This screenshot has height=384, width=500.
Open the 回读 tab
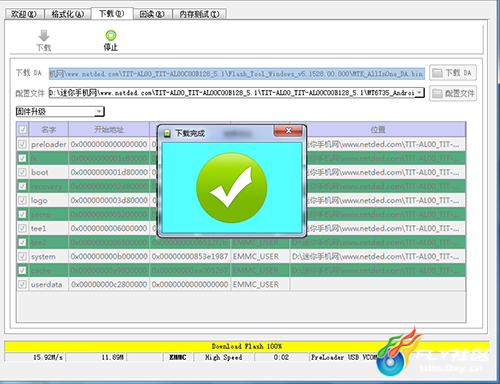pos(152,14)
